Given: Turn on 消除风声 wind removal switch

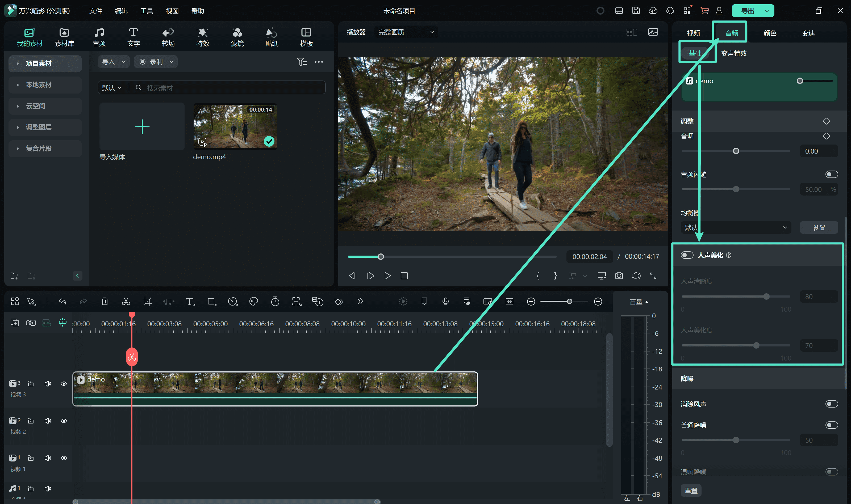Looking at the screenshot, I should (x=831, y=404).
